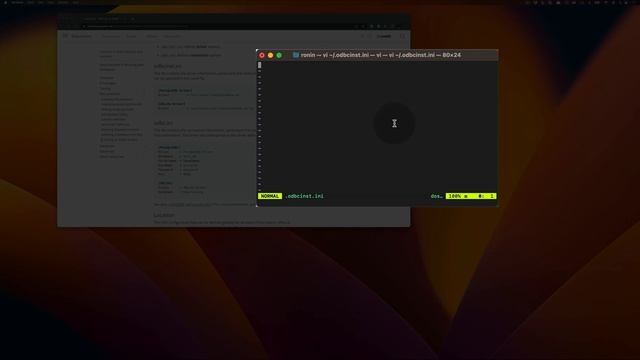Screen dimensions: 640x360
Task: Minimize the terminal window with yellow button
Action: (x=271, y=55)
